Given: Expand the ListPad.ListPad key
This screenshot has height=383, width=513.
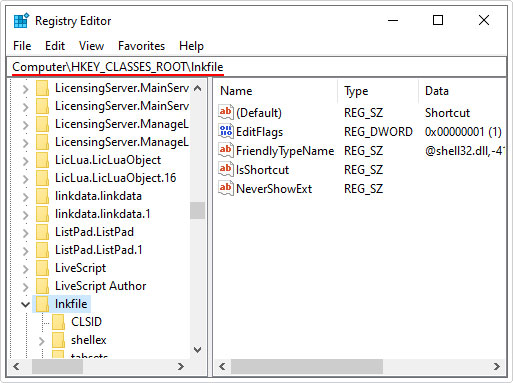Looking at the screenshot, I should coord(26,233).
